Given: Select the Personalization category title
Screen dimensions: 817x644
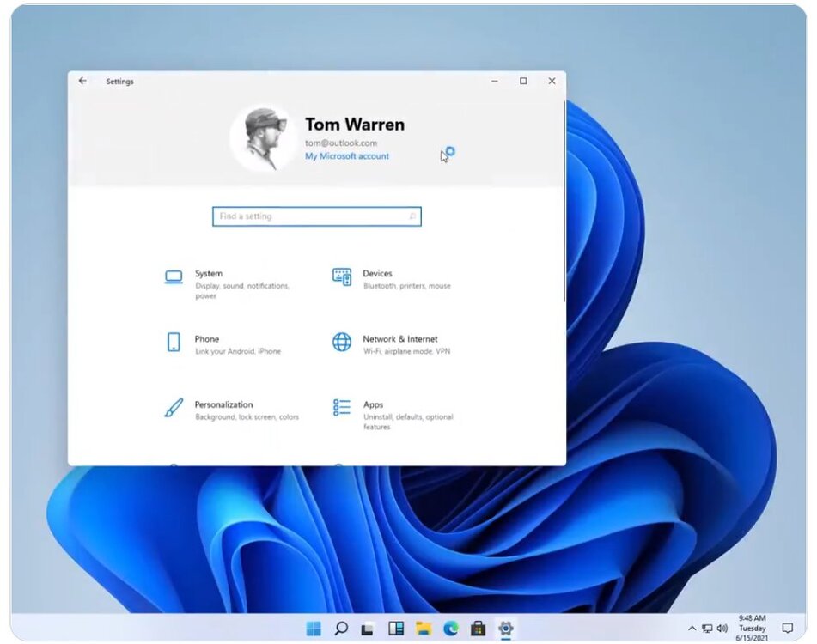Looking at the screenshot, I should [x=223, y=404].
